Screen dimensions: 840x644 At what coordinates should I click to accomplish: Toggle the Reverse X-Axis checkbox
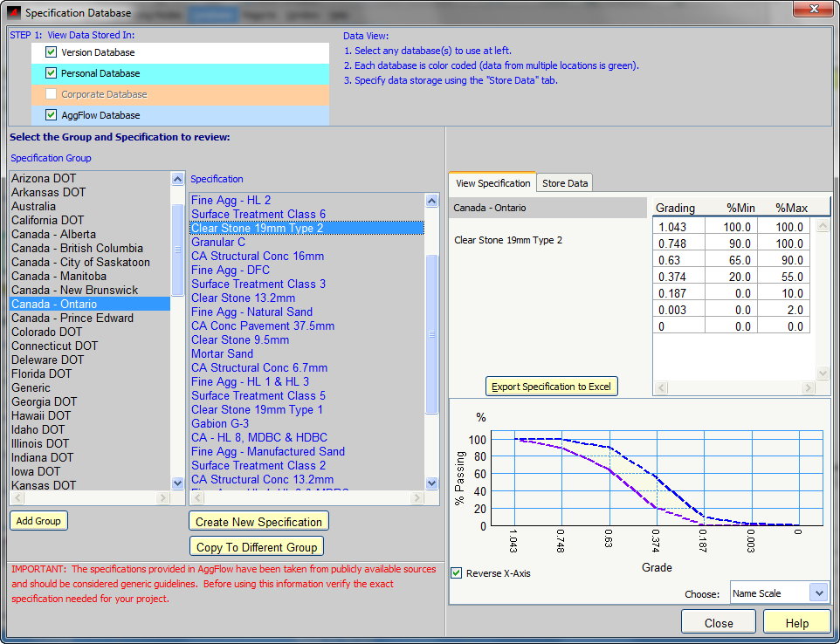pyautogui.click(x=456, y=572)
